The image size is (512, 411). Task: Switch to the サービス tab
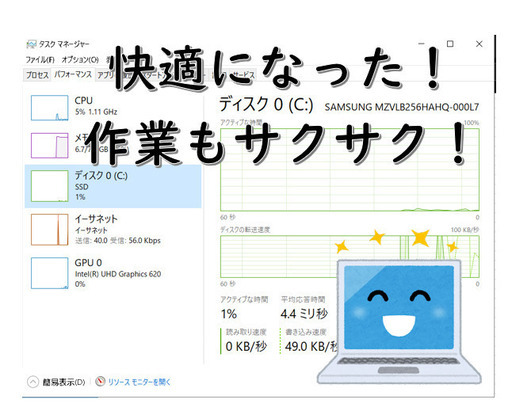click(243, 75)
